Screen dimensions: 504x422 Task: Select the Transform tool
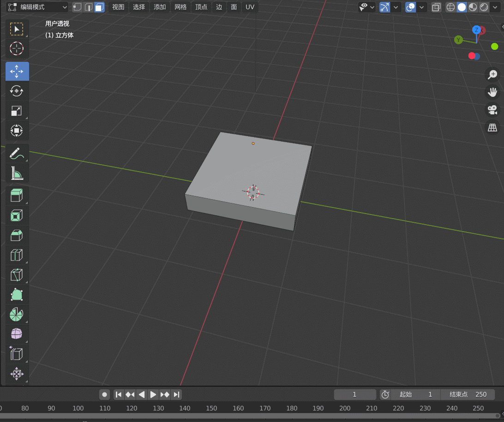pos(17,131)
